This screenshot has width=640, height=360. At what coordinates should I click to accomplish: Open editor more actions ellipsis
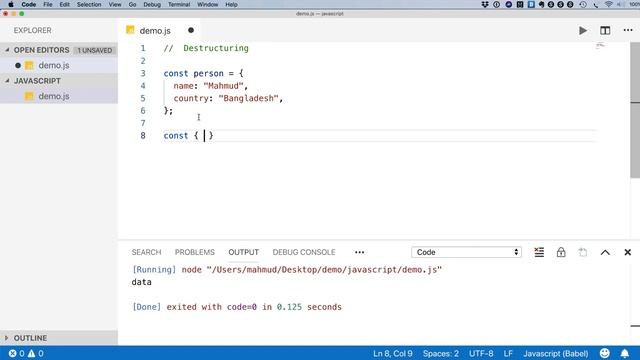click(x=628, y=31)
